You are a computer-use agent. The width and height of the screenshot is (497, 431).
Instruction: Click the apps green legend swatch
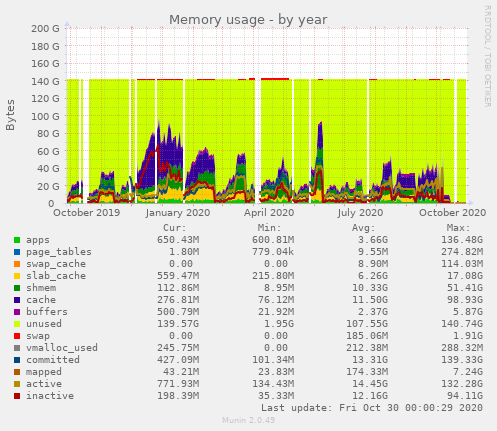pos(17,240)
